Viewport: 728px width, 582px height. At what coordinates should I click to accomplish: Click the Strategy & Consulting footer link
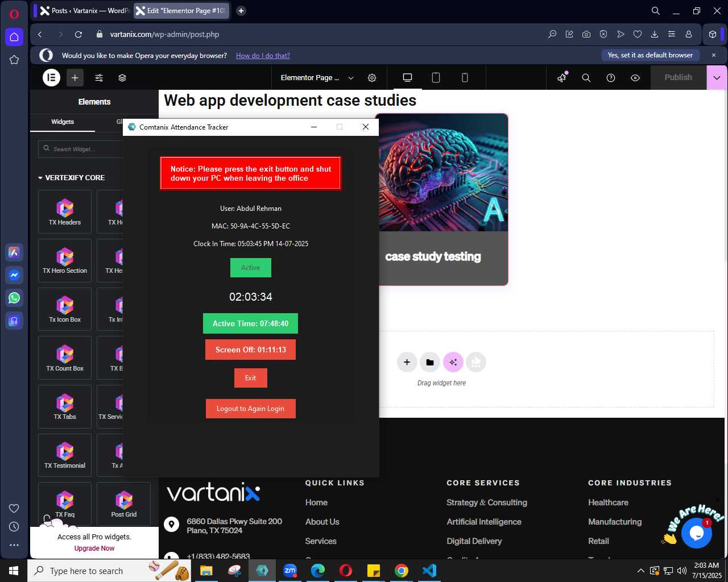[x=487, y=502]
